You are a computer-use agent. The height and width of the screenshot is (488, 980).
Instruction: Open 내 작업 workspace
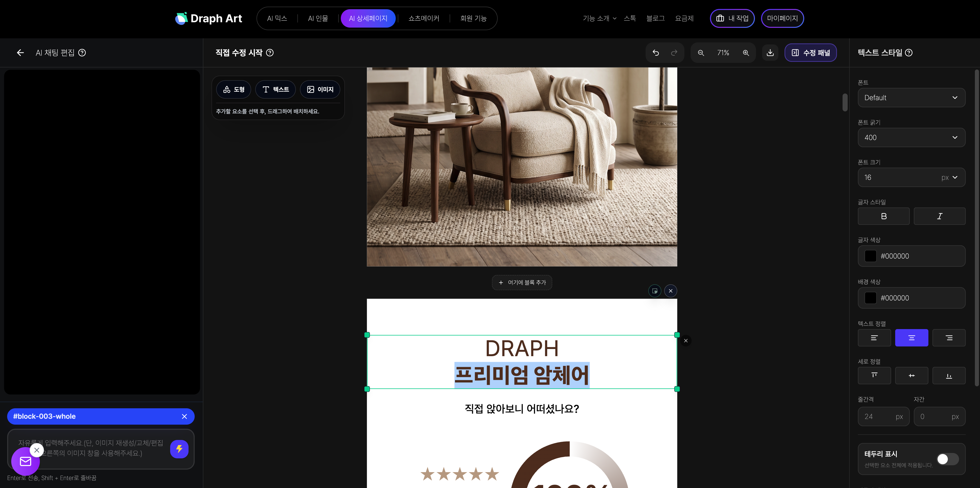[x=732, y=18]
